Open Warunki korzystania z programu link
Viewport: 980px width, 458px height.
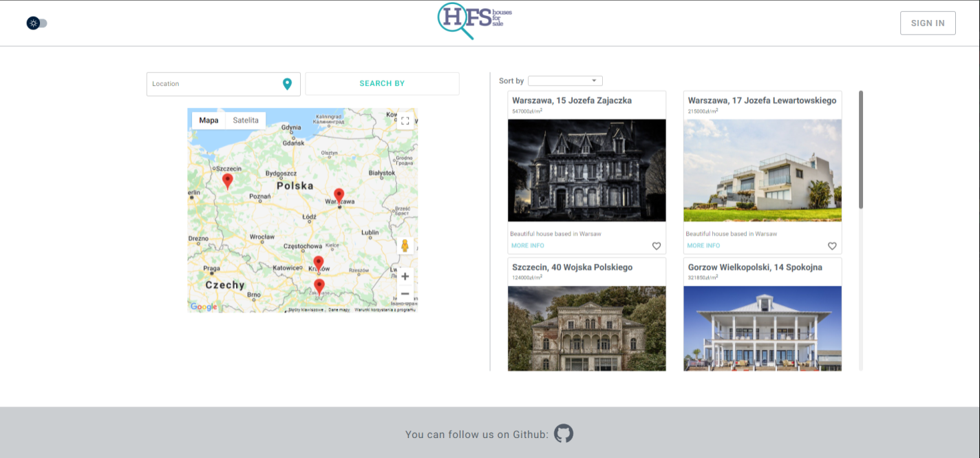pos(385,310)
